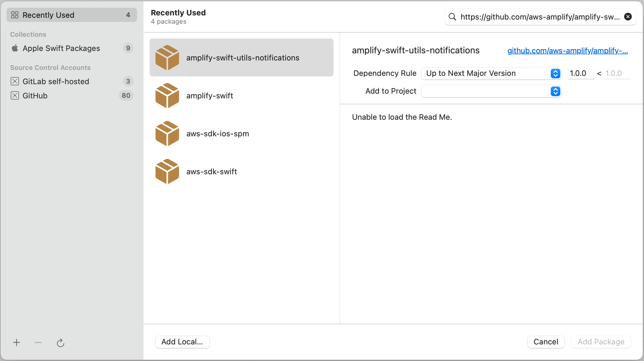Click the Apple Swift Packages collection icon
This screenshot has width=644, height=361.
click(15, 48)
